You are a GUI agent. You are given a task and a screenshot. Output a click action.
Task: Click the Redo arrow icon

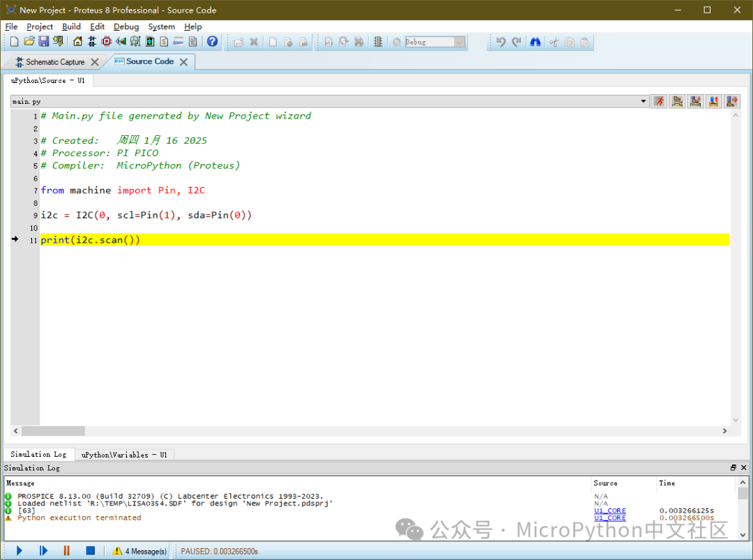point(516,43)
